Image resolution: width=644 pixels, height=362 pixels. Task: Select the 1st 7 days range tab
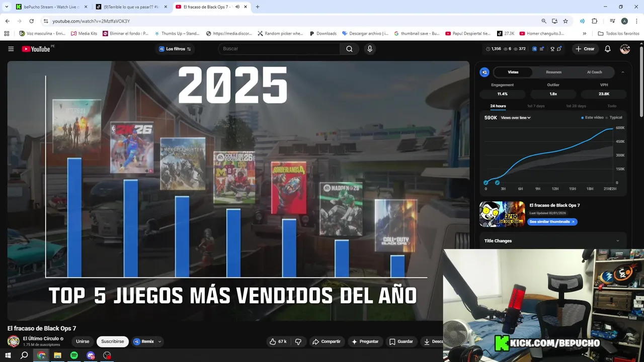[536, 106]
